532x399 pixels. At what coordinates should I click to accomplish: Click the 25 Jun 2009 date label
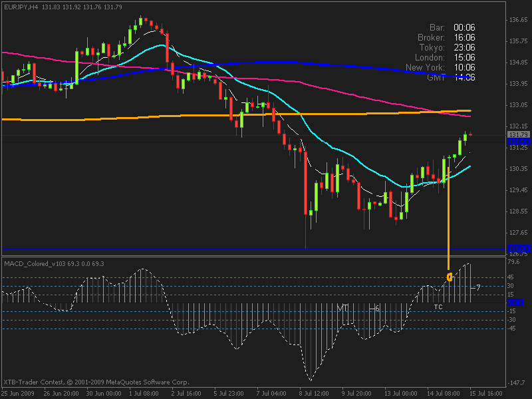(18, 394)
